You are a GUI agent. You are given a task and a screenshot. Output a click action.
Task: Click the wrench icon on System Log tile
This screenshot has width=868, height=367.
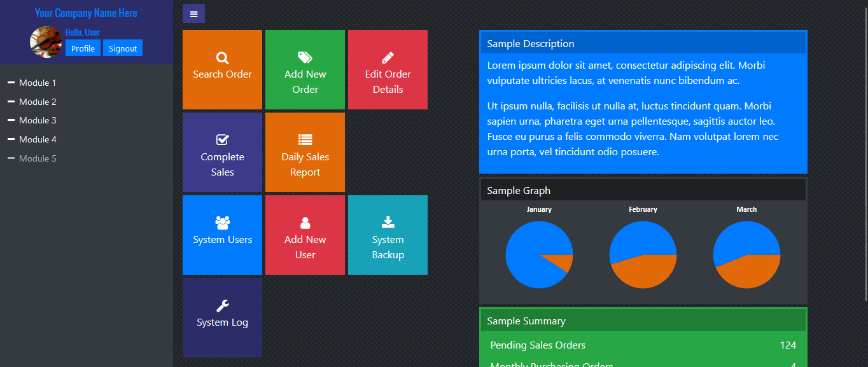(x=222, y=306)
